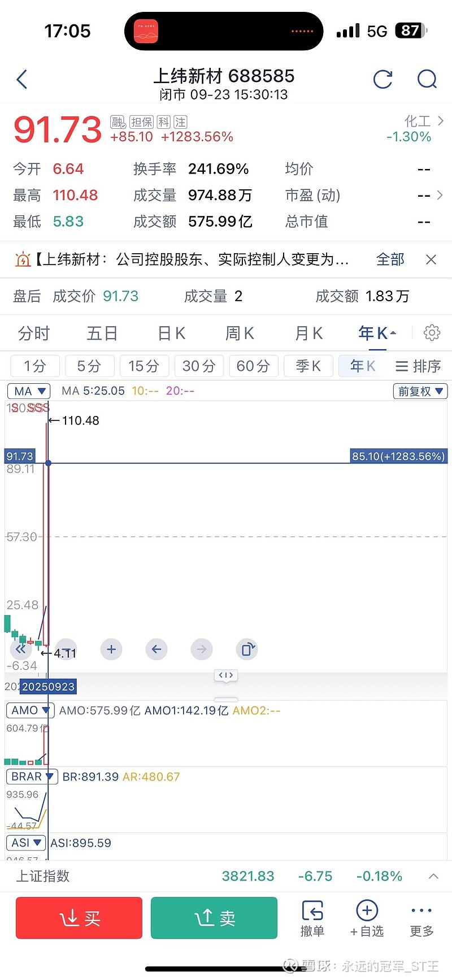Viewport: 452px width, 980px height.
Task: Zoom in the chart with plus button
Action: 111,649
